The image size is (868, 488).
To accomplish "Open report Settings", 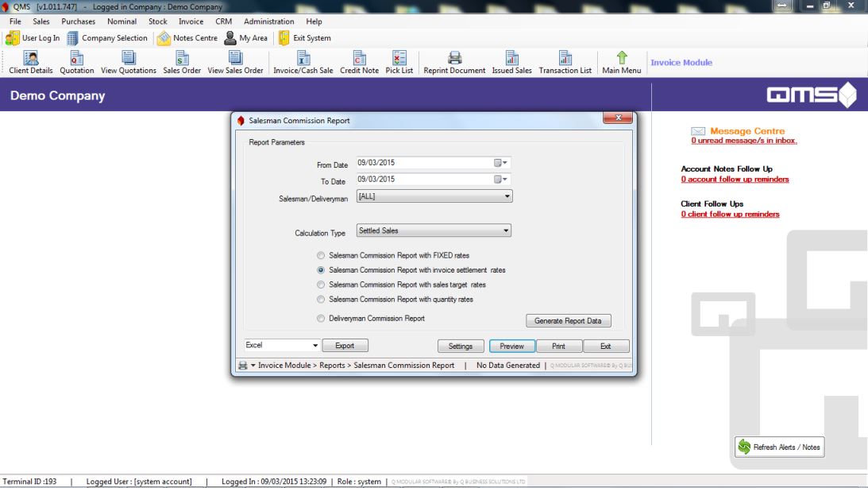I will click(461, 347).
